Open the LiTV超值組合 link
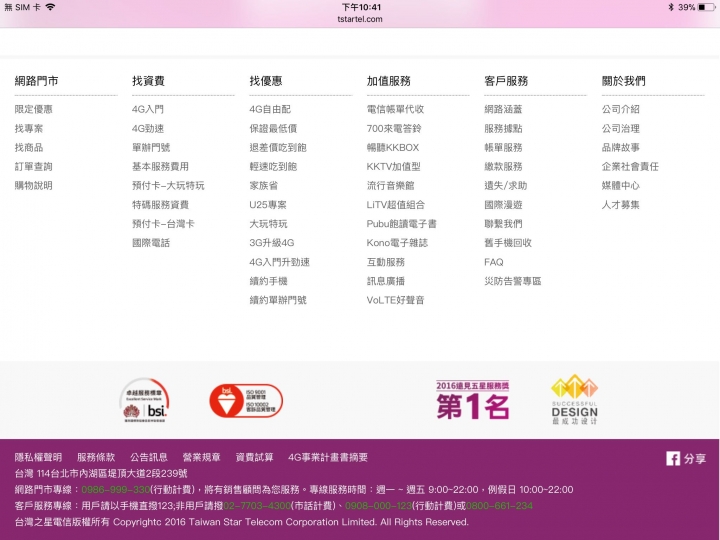 396,205
